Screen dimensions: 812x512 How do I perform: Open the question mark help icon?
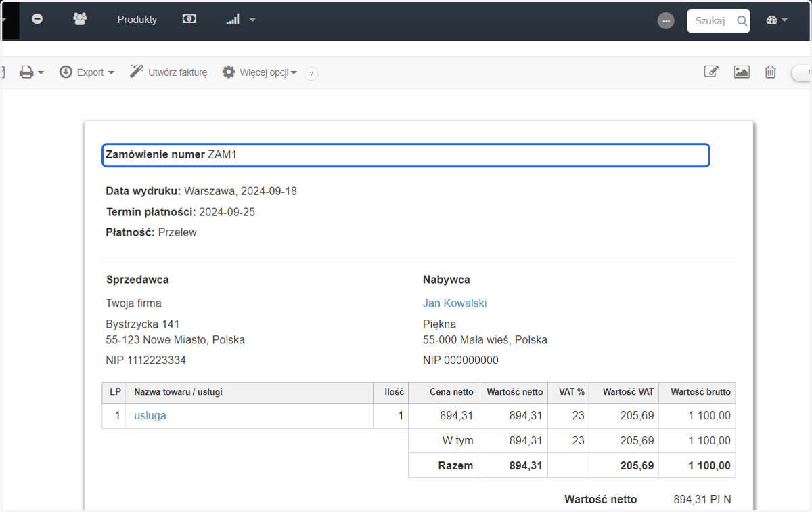pyautogui.click(x=311, y=74)
